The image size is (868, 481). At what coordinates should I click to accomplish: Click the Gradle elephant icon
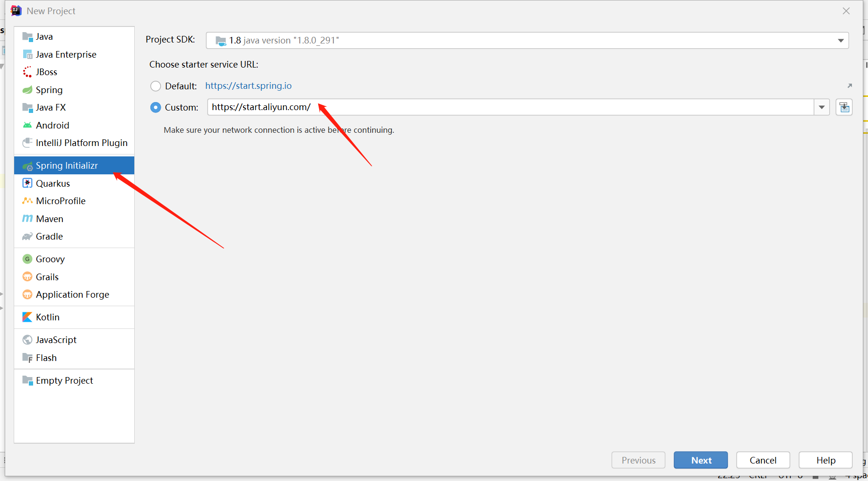27,237
